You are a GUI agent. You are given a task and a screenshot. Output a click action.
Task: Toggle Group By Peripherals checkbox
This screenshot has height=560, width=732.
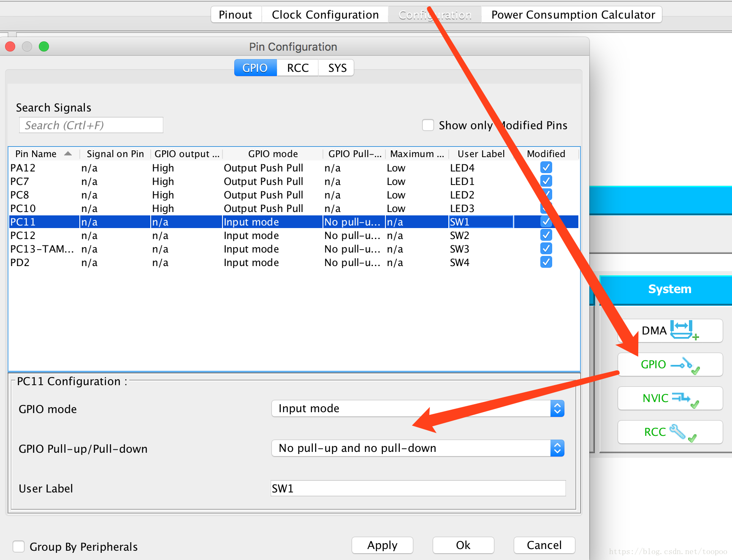[x=19, y=546]
